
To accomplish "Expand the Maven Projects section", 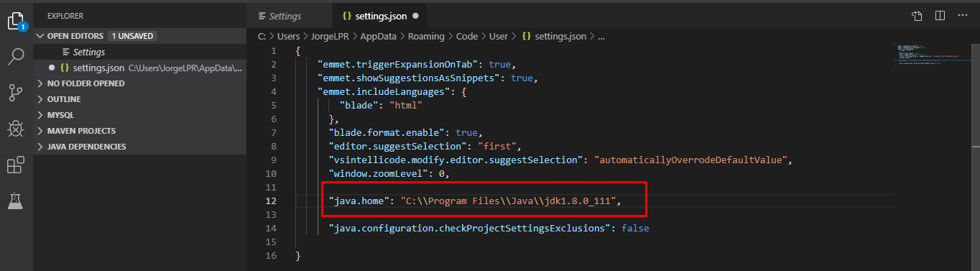I will [139, 131].
